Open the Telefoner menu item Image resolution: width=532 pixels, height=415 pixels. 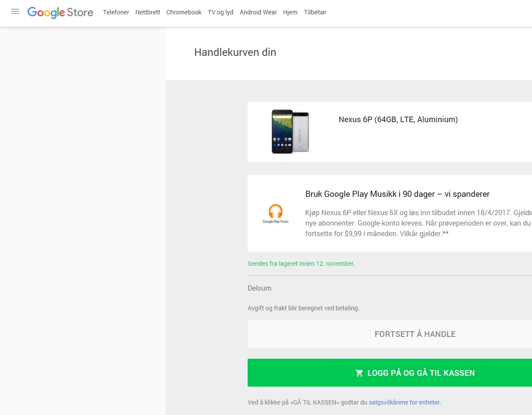(x=116, y=12)
